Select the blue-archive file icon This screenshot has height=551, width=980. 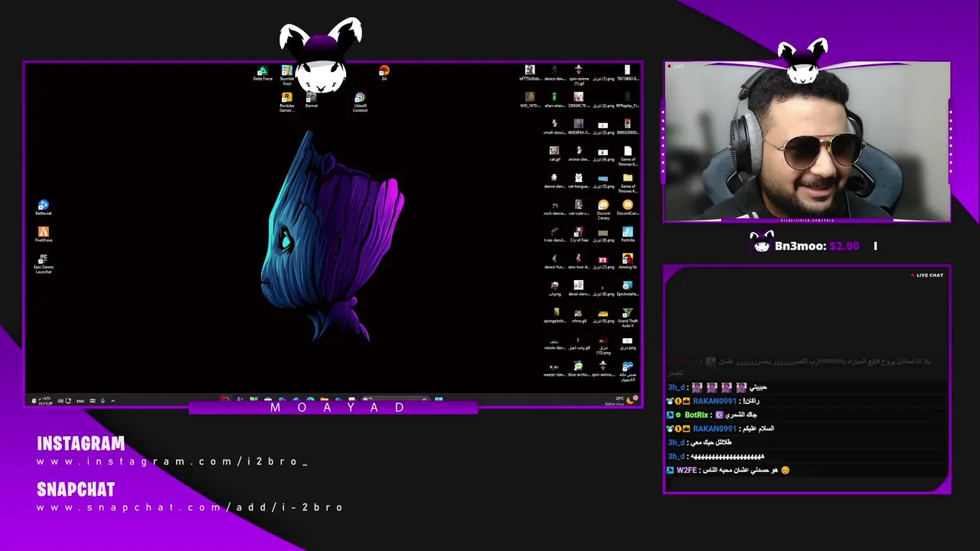pos(579,370)
